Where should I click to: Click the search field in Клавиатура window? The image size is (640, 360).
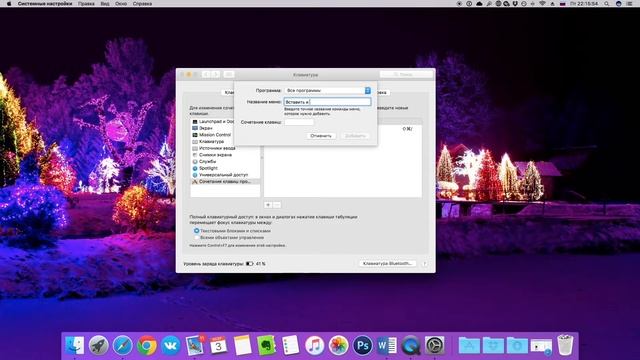[x=406, y=74]
